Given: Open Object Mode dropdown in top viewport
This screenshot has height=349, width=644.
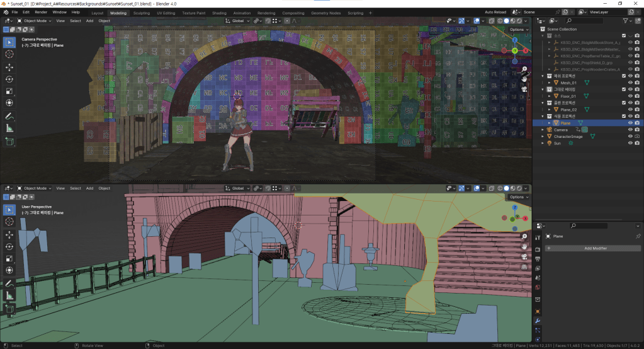Looking at the screenshot, I should (x=35, y=21).
